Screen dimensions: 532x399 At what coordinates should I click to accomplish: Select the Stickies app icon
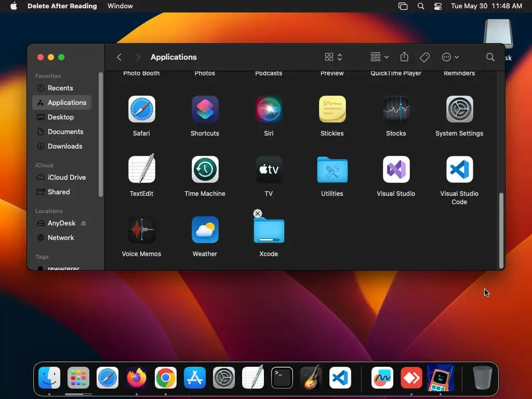332,109
